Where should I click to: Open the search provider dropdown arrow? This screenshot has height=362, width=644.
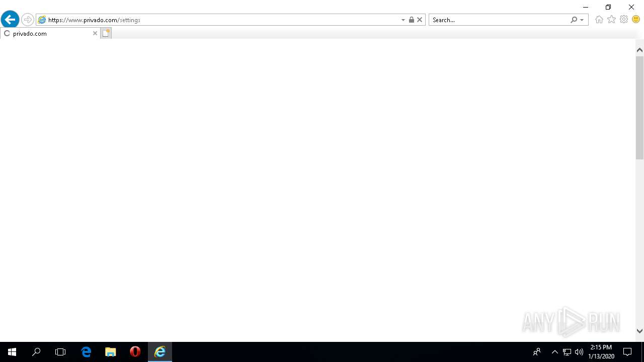(582, 20)
